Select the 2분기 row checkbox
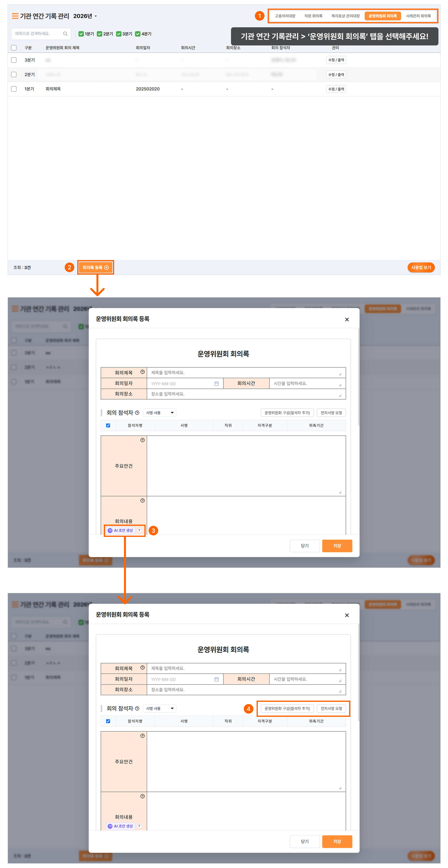 click(x=14, y=74)
